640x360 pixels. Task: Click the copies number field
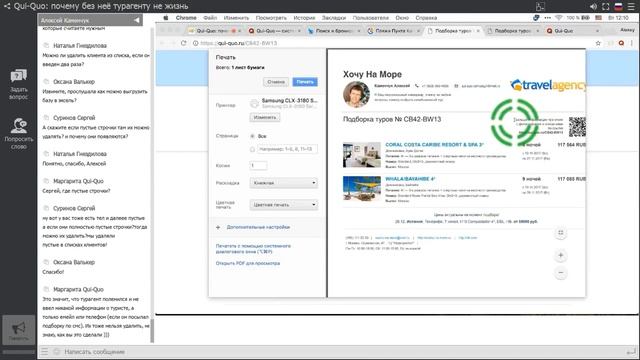click(258, 166)
